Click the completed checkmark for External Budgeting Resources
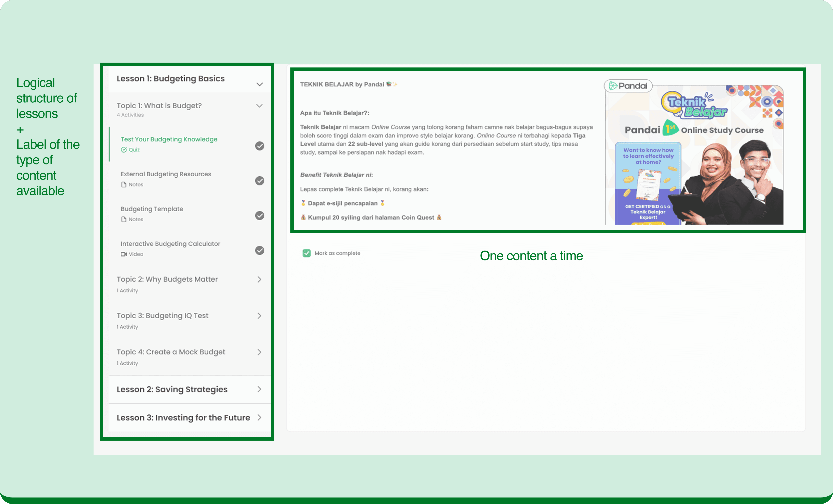 pyautogui.click(x=259, y=181)
